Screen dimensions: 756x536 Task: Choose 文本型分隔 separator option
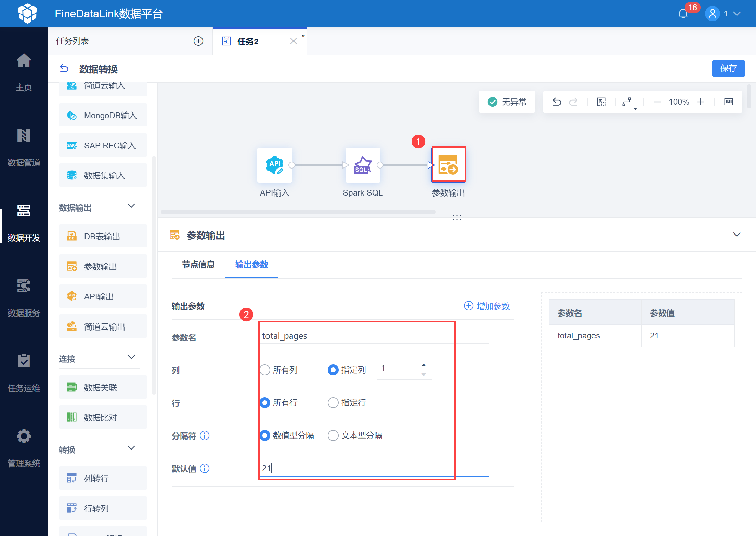(333, 435)
